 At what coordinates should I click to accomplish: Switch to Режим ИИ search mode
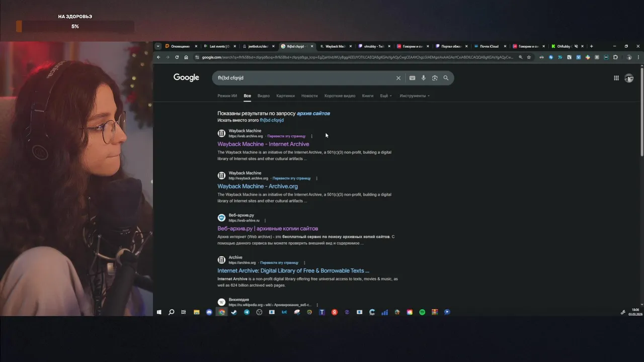pos(227,96)
